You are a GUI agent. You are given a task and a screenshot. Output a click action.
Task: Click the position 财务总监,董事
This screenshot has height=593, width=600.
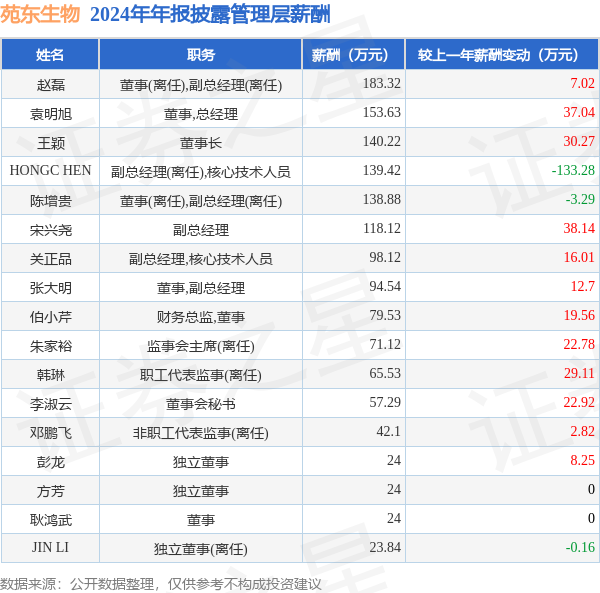point(201,317)
